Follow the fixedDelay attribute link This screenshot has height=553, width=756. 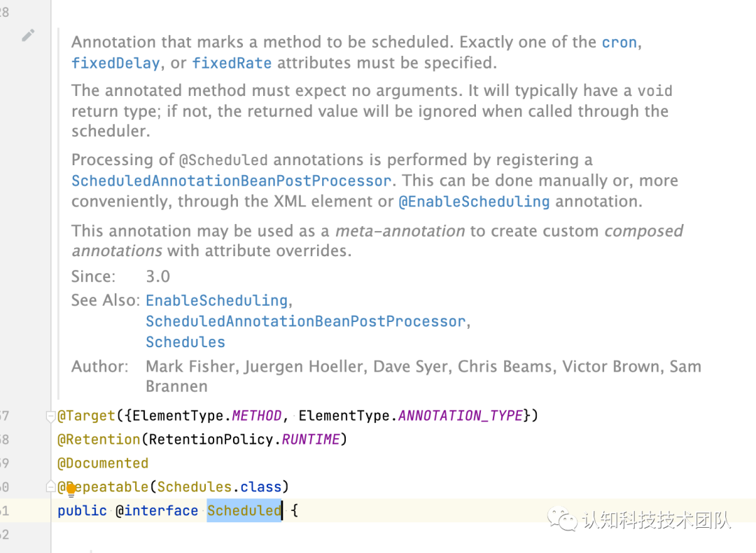pyautogui.click(x=115, y=63)
